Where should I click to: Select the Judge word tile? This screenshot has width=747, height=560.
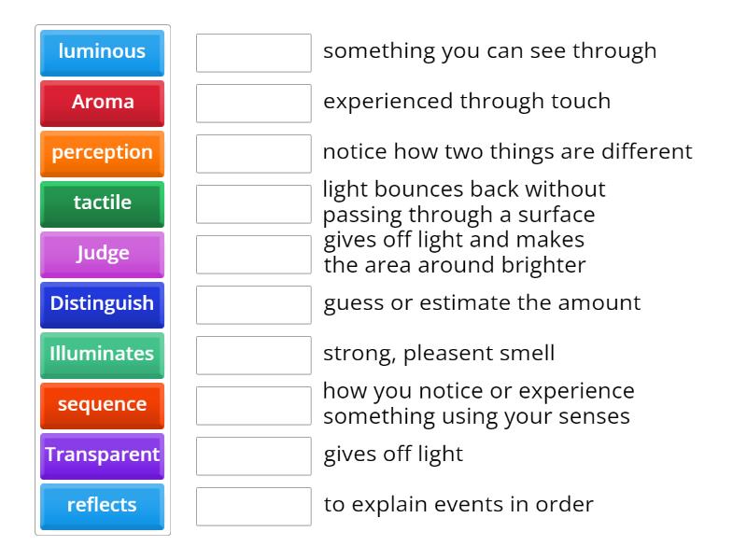pyautogui.click(x=102, y=253)
